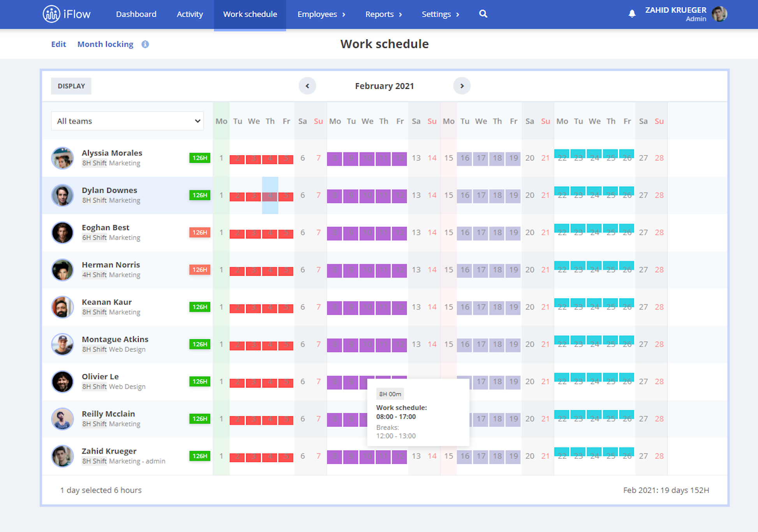Open Alyssia Morales's profile photo
Image resolution: width=758 pixels, height=532 pixels.
pos(62,158)
